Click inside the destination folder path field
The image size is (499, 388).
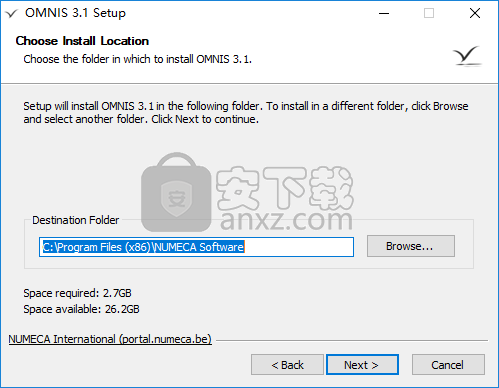tap(196, 247)
